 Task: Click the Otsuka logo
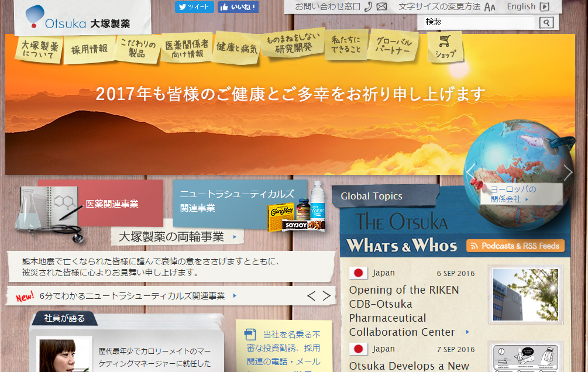78,17
